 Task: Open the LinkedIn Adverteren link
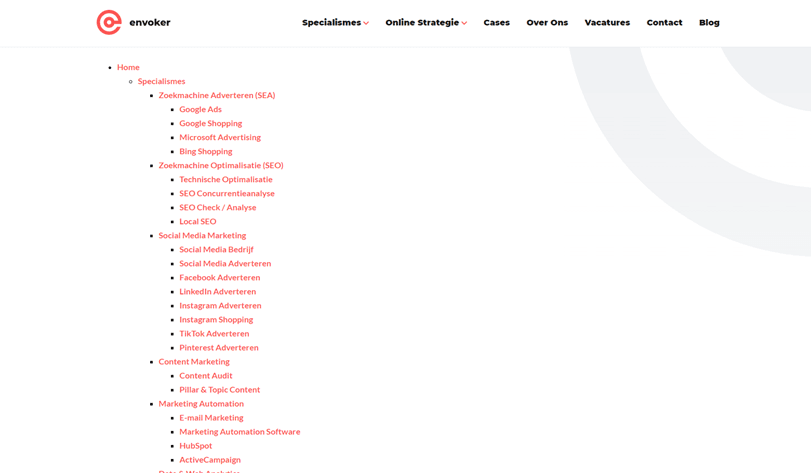click(x=218, y=291)
